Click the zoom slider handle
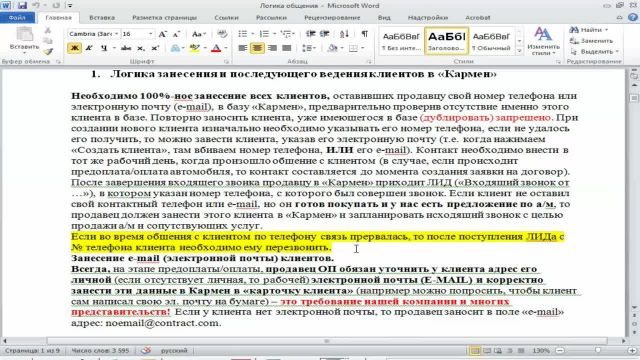This screenshot has width=640, height=360. point(597,351)
